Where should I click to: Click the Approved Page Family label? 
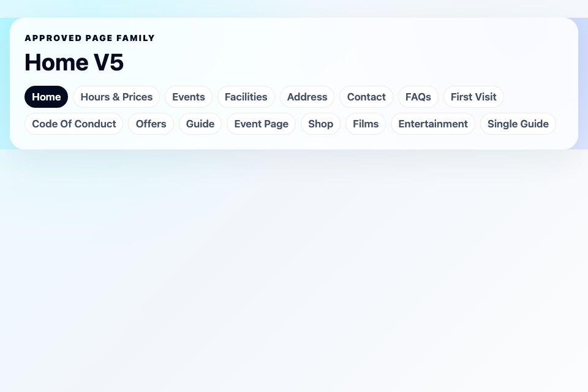tap(89, 38)
